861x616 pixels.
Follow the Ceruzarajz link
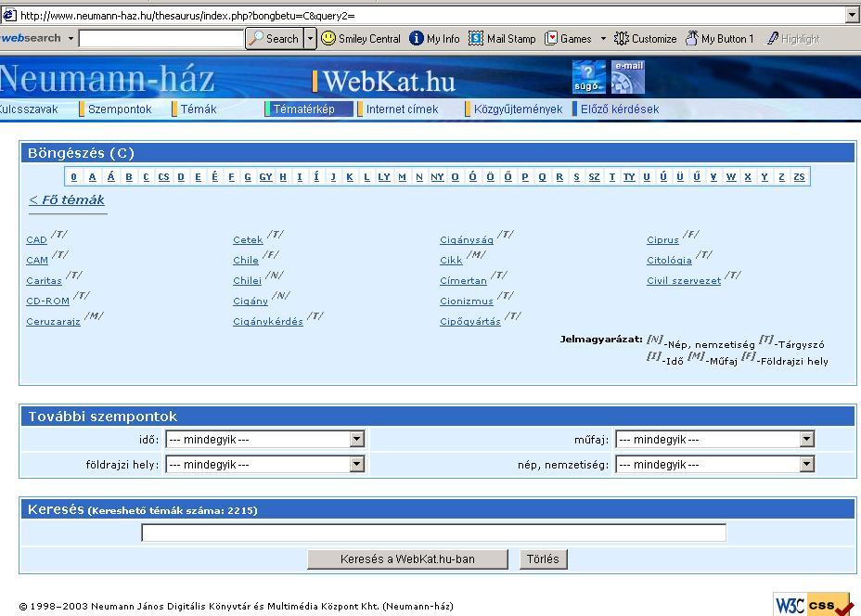53,321
